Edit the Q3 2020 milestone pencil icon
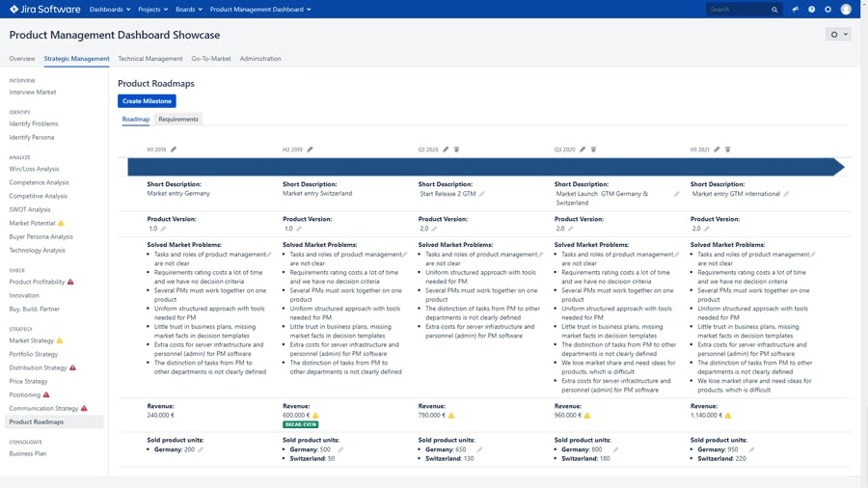 pyautogui.click(x=583, y=149)
